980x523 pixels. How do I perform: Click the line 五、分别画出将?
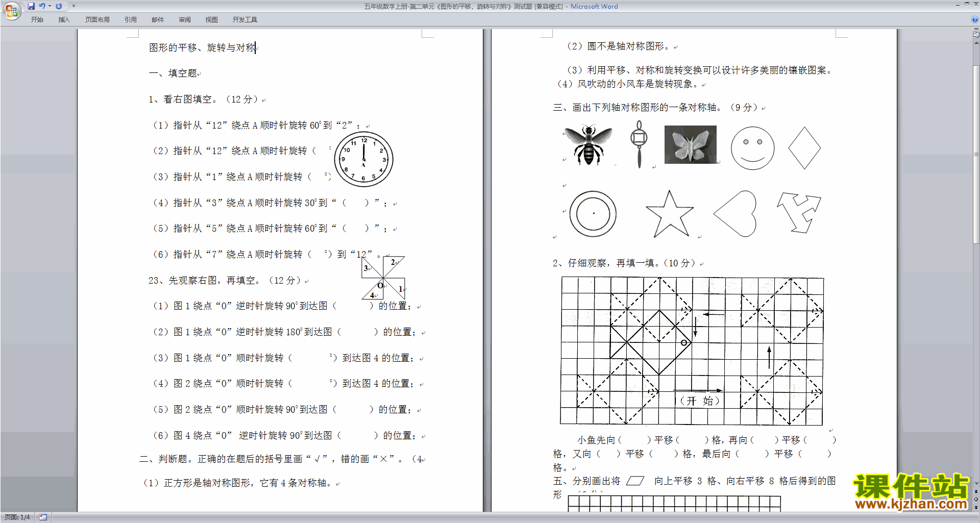click(694, 481)
